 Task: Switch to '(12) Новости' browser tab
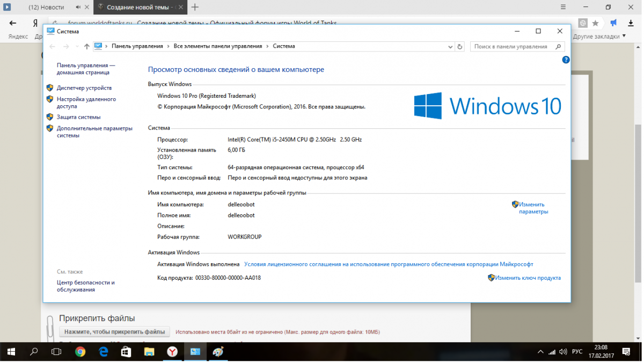pos(46,7)
